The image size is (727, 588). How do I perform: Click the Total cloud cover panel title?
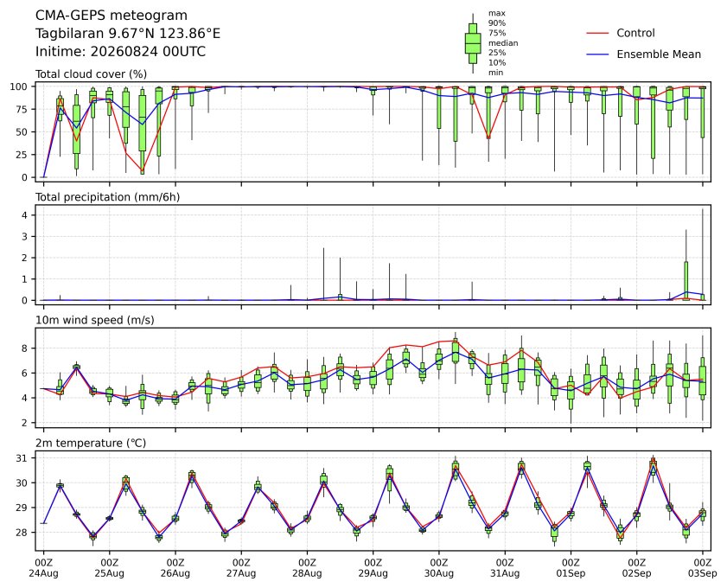pos(92,74)
